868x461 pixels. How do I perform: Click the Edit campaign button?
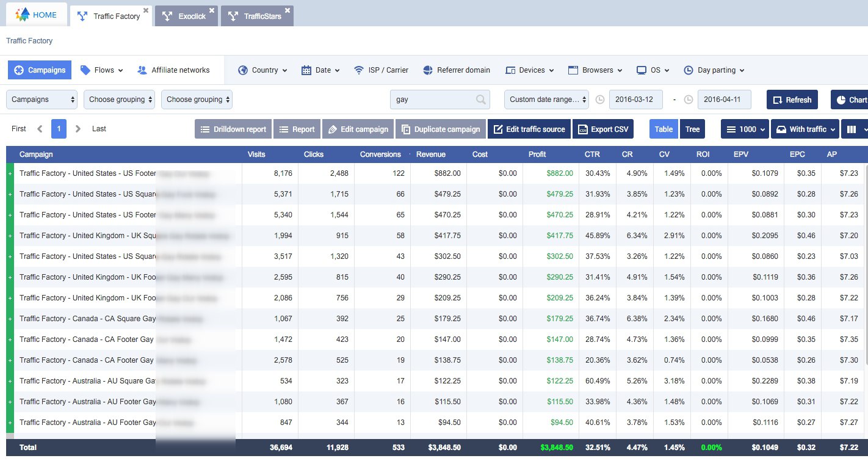point(358,129)
